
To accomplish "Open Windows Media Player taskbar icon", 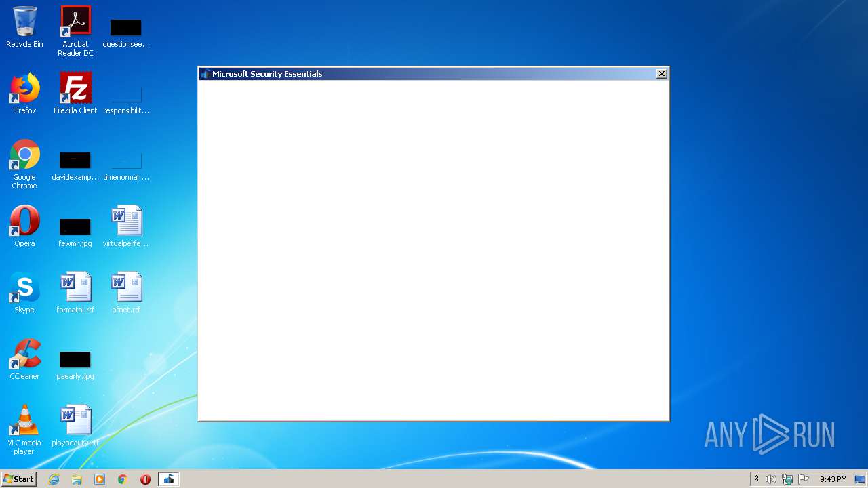I will (x=100, y=479).
